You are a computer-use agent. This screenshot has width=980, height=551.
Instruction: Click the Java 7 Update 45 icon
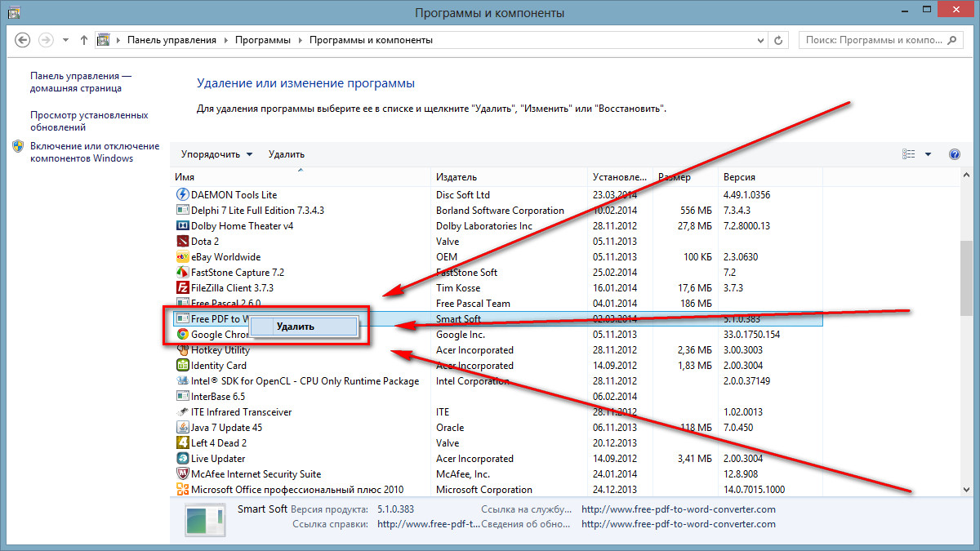point(183,428)
